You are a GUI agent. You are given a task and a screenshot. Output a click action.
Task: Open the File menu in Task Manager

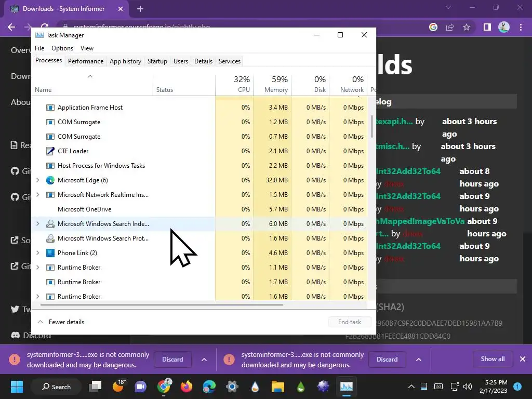coord(39,48)
